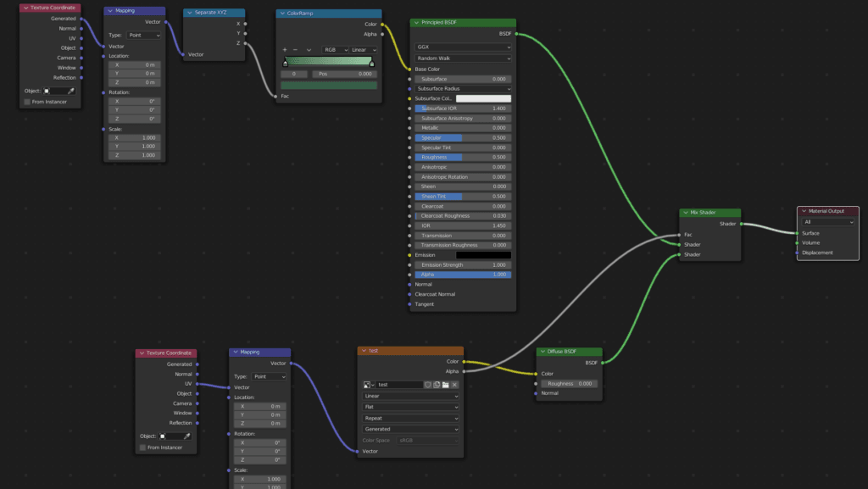Open ColorRamp Linear interpolation dropdown

[x=364, y=50]
